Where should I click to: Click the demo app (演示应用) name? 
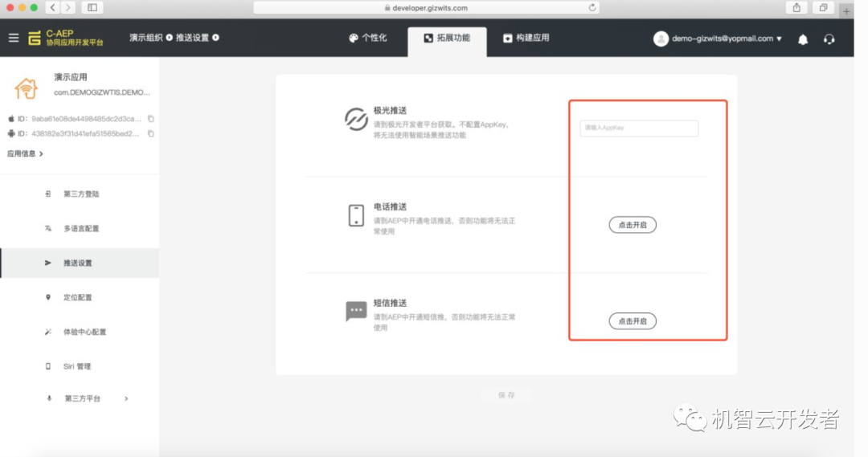click(x=70, y=77)
